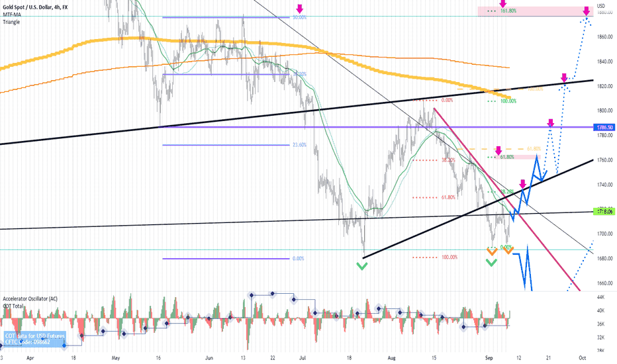
Task: Click the Apr label on time axis
Action: 30,358
